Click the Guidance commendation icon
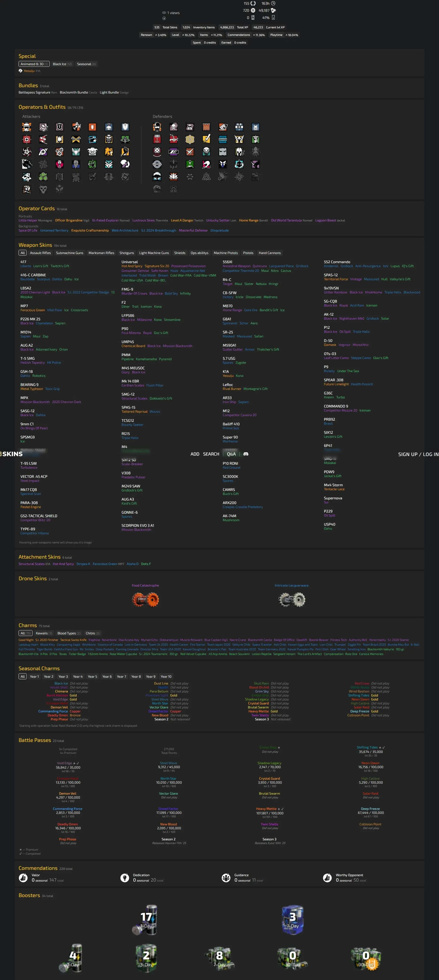 click(226, 878)
